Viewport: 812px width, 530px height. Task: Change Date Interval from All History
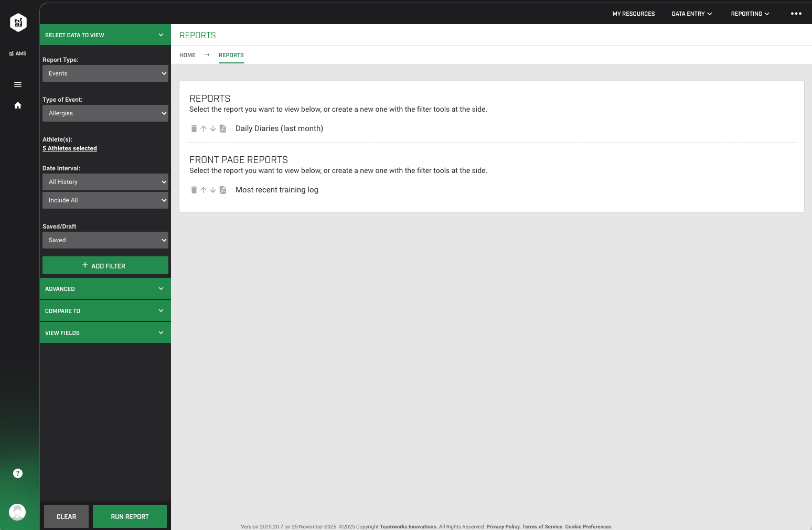click(105, 182)
